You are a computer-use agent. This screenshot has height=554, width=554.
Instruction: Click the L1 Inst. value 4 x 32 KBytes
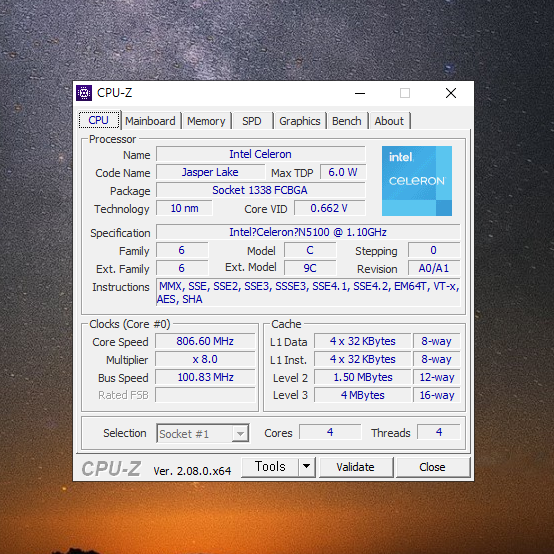pyautogui.click(x=363, y=359)
